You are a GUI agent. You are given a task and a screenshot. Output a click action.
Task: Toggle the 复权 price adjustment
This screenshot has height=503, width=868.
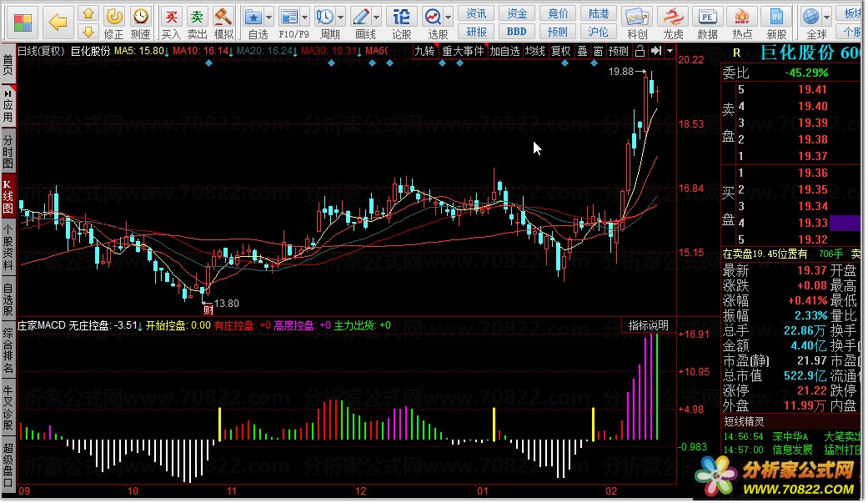pos(561,52)
